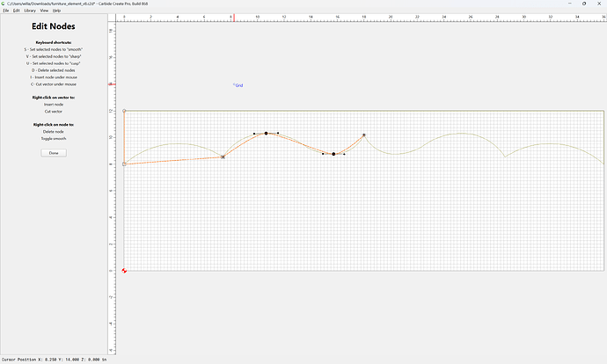Select the node joining first and second arcs
This screenshot has height=364, width=607.
tap(223, 157)
